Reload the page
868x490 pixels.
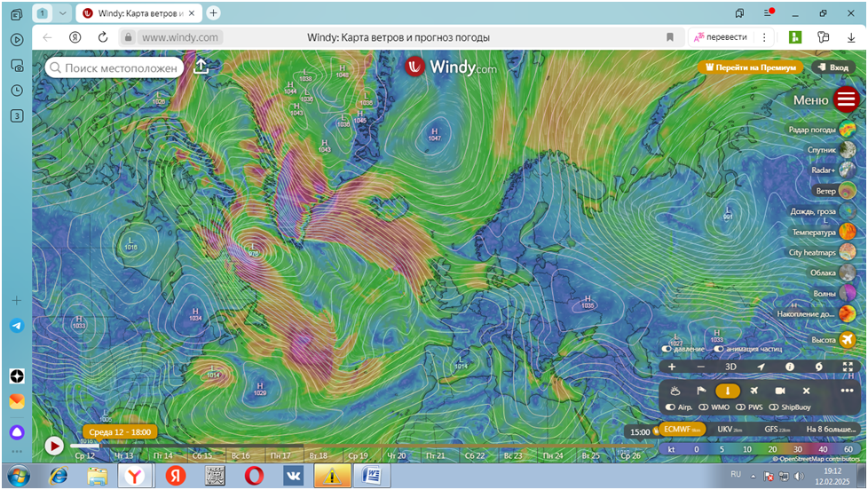pos(102,37)
